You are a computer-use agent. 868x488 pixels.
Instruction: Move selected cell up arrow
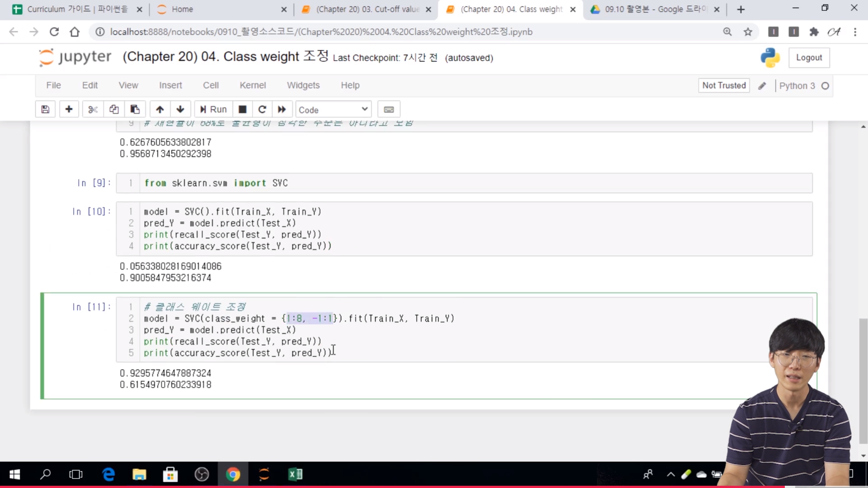(x=160, y=109)
